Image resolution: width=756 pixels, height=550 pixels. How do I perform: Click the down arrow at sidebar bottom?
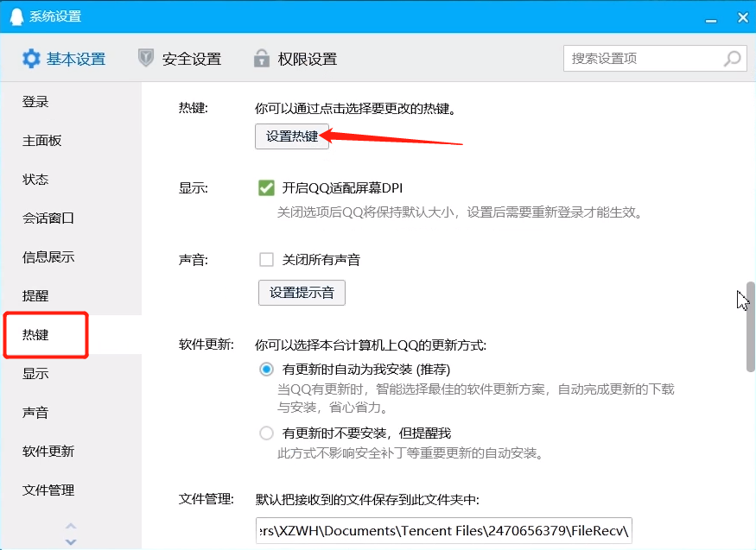71,542
